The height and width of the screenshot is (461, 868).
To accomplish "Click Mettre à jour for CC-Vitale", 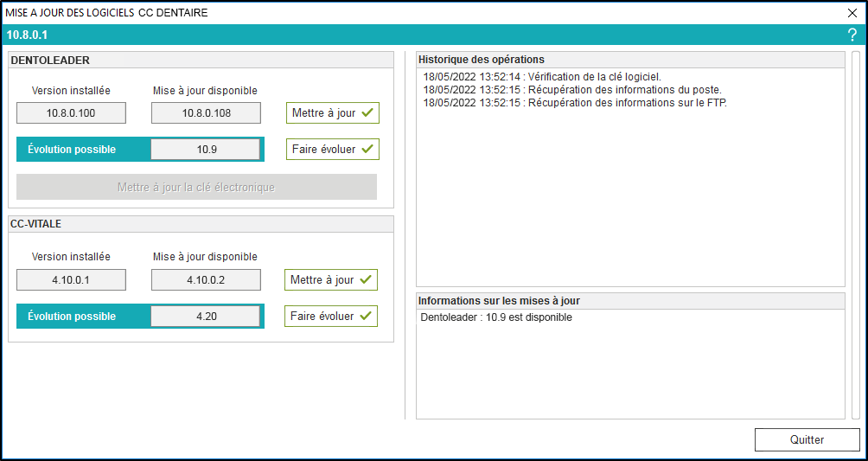I will [x=331, y=280].
